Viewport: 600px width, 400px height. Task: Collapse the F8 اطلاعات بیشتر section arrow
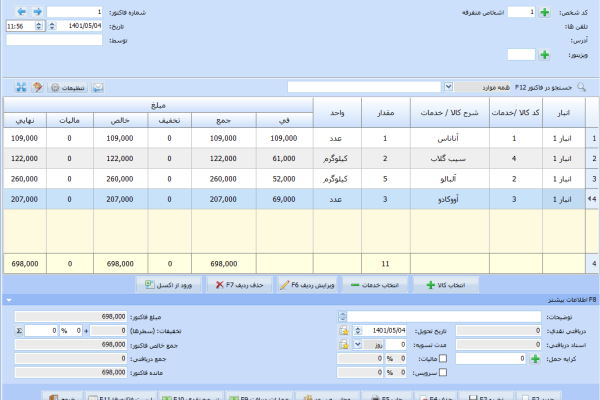(x=9, y=300)
